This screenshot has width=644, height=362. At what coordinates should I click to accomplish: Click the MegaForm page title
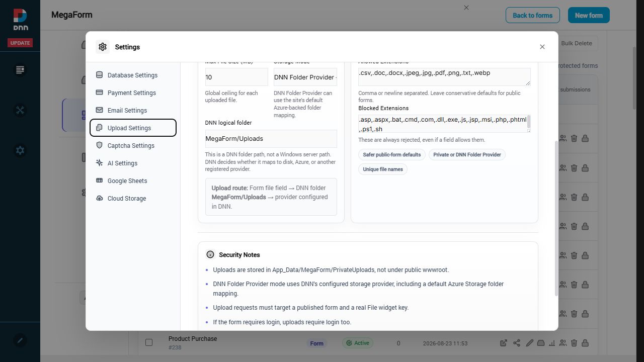point(72,15)
